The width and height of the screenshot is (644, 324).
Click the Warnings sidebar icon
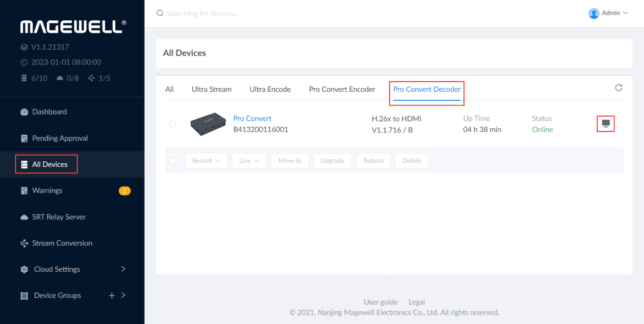click(x=24, y=191)
